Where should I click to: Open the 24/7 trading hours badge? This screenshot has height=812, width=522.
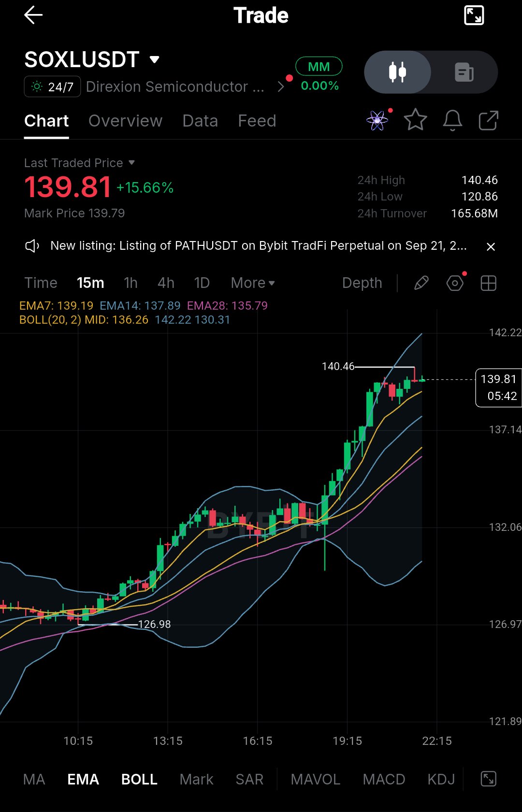coord(53,87)
